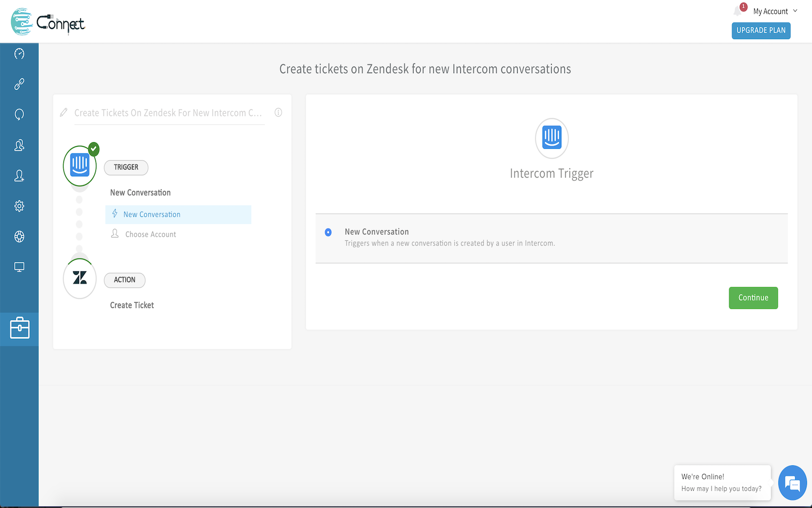
Task: Click the info icon beside workflow name
Action: coord(278,113)
